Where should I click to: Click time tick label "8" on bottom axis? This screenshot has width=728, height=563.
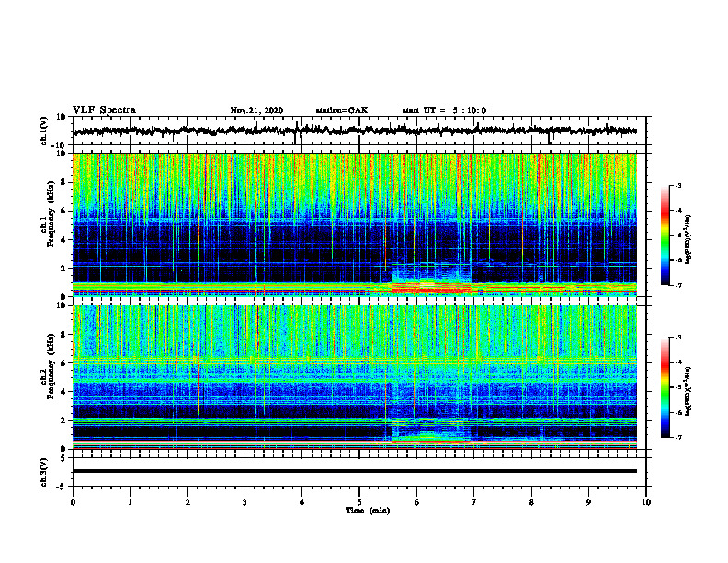point(531,502)
